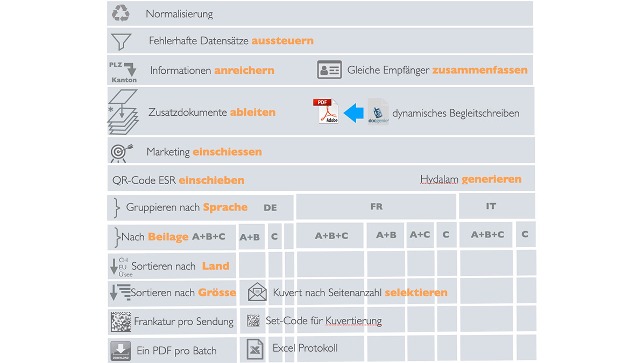Click the small Set-Code matrix icon
Viewport: 644px width, 363px height.
pos(253,321)
